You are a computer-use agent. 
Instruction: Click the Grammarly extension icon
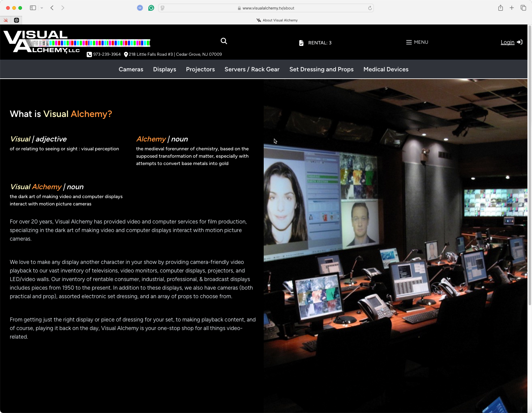151,8
